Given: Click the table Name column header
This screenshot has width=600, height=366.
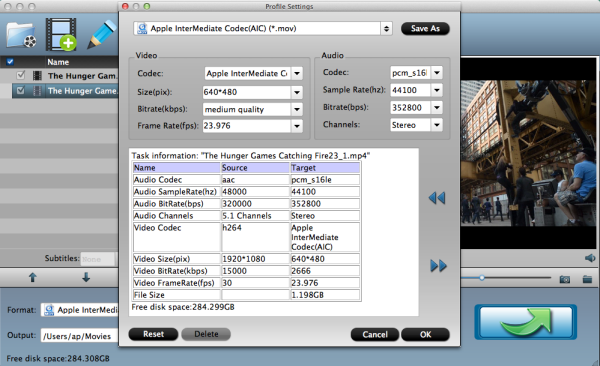Looking at the screenshot, I should point(177,168).
